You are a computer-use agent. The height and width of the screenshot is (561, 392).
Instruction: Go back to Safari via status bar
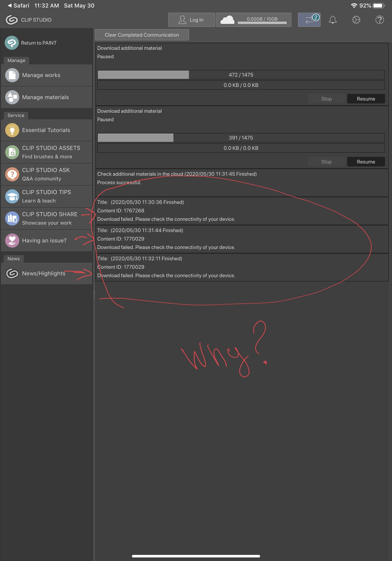click(x=18, y=6)
